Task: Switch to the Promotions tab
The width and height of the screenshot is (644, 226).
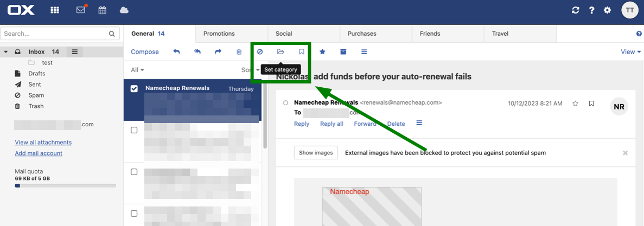Action: (x=232, y=34)
